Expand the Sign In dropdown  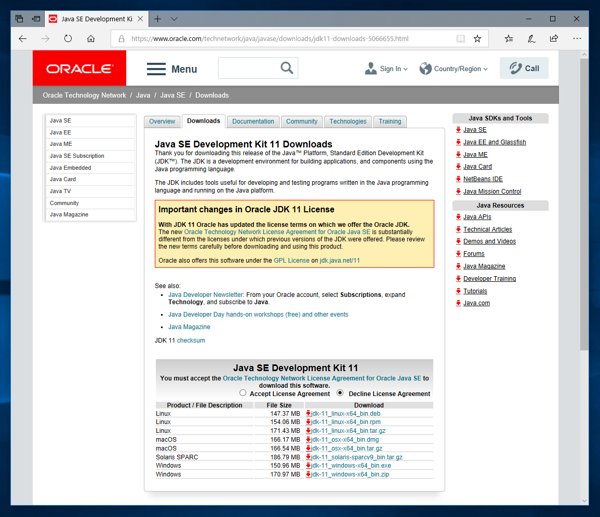click(x=386, y=68)
